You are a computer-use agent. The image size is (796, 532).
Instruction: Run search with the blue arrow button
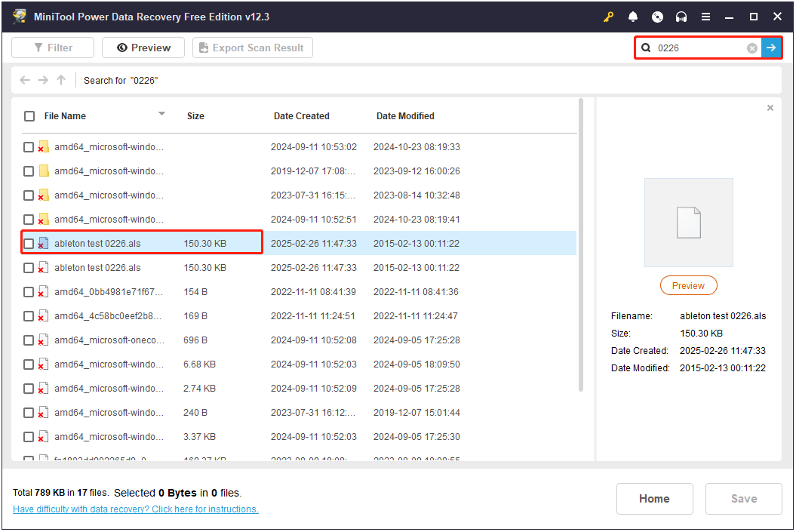point(771,48)
